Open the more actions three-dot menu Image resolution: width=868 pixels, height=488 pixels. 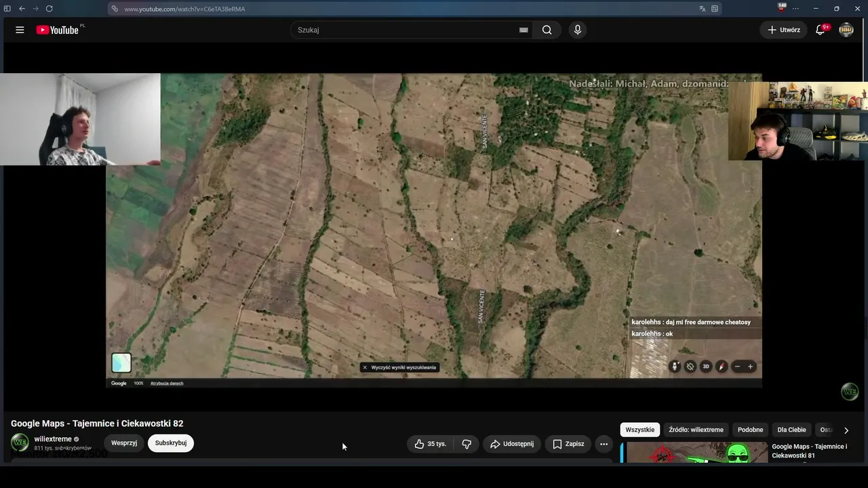coord(604,444)
